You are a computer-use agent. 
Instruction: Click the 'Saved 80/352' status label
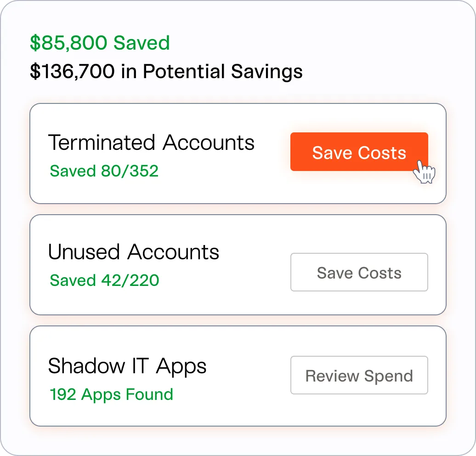104,171
